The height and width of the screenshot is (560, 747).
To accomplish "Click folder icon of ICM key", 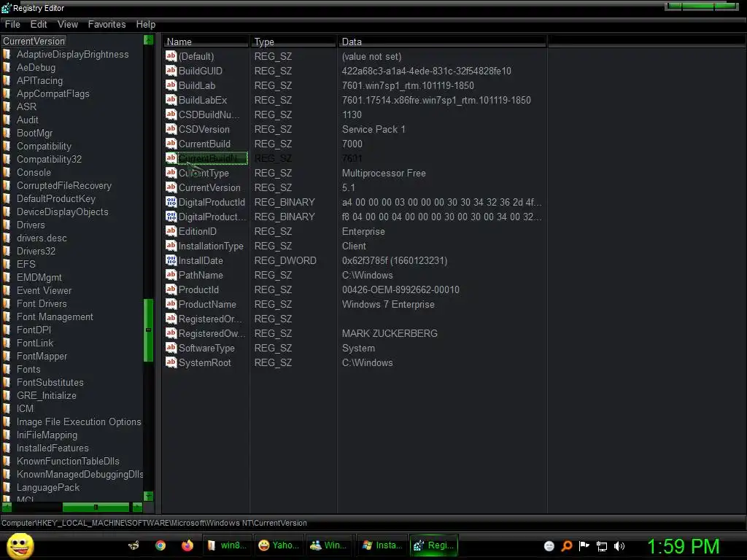I will click(x=7, y=408).
